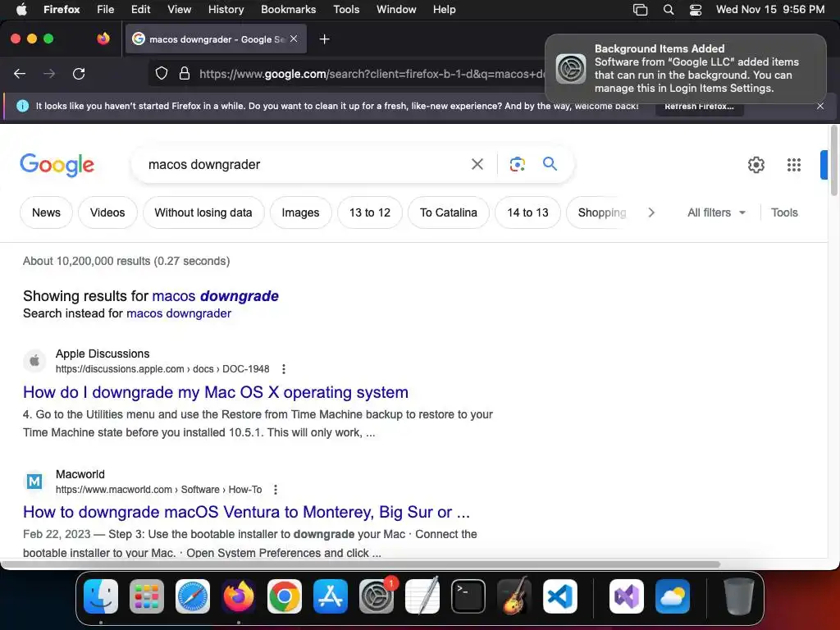
Task: Open How to downgrade macOS Ventura result
Action: click(x=246, y=512)
